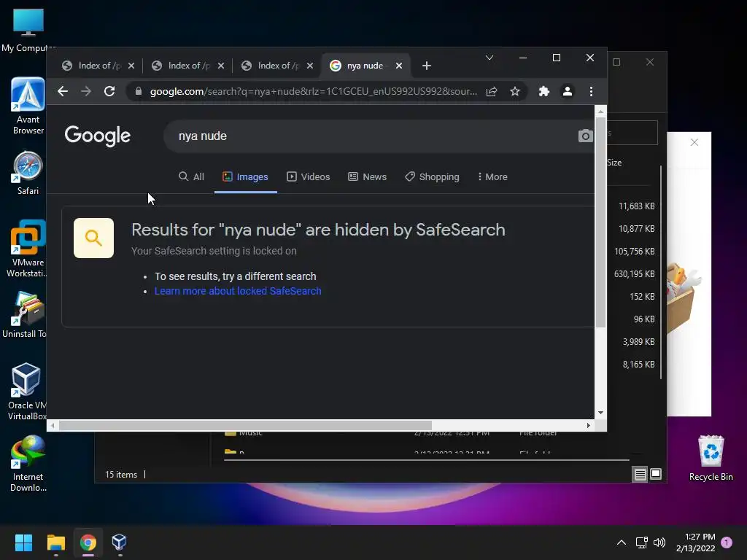Close the first 'Index of' tab

(x=131, y=66)
